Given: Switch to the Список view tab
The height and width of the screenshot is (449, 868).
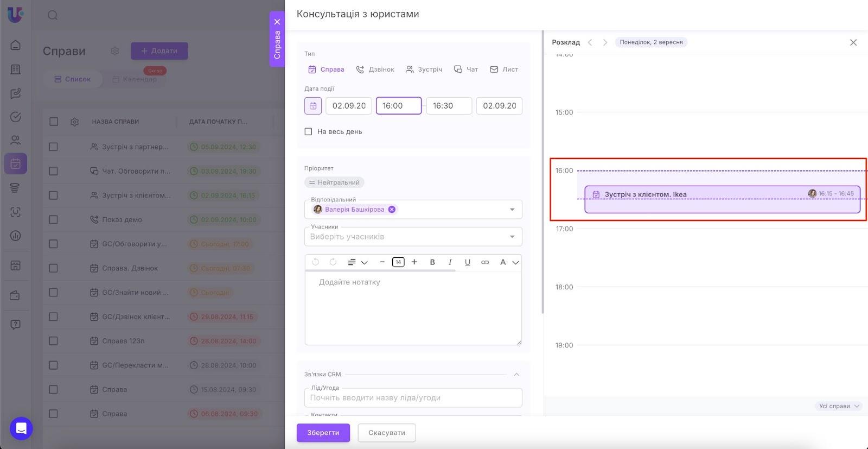Looking at the screenshot, I should point(73,79).
